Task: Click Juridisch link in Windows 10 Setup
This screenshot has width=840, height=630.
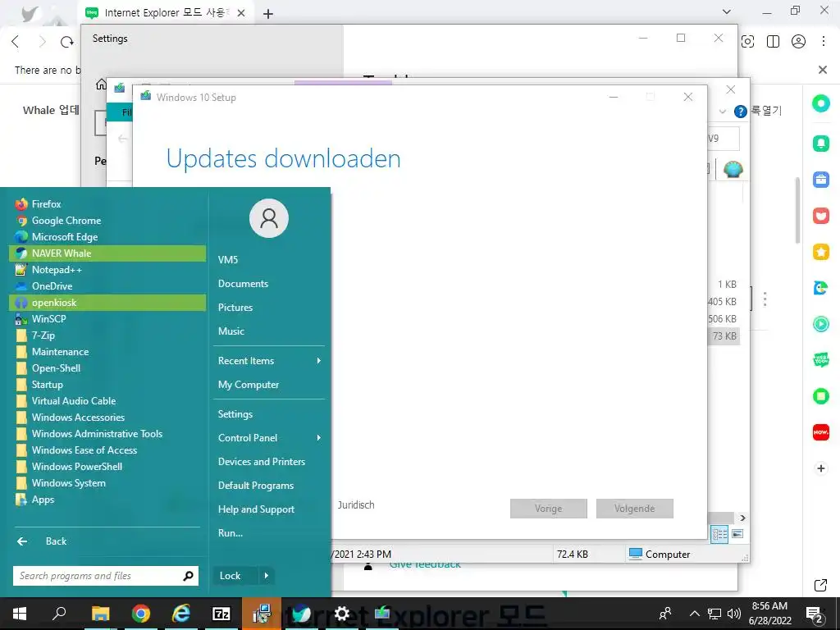Action: click(x=356, y=504)
